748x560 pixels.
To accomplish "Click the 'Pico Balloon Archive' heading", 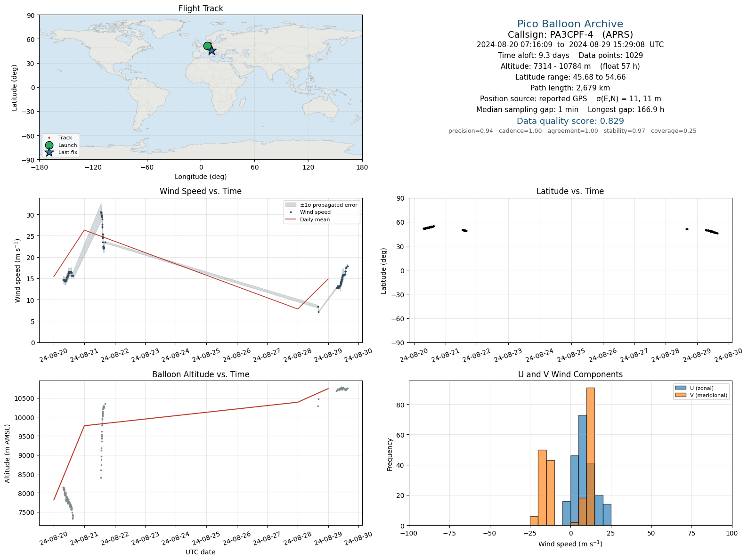I will tap(570, 24).
